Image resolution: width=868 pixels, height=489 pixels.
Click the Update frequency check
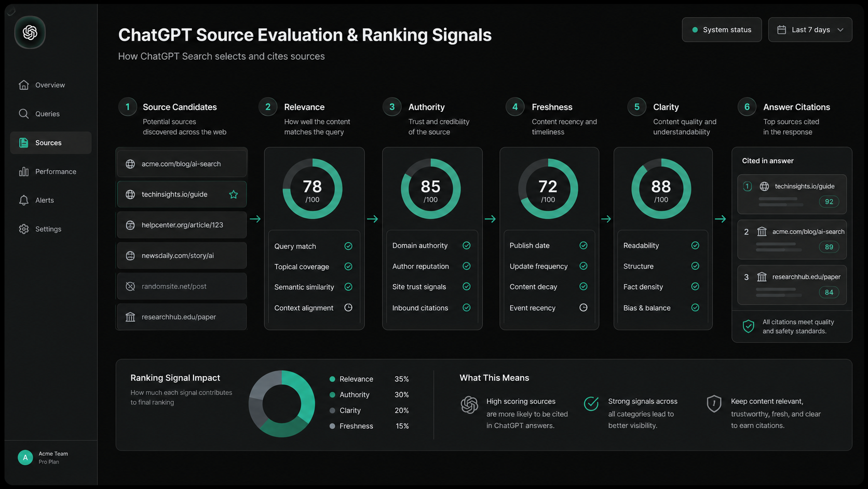point(584,266)
